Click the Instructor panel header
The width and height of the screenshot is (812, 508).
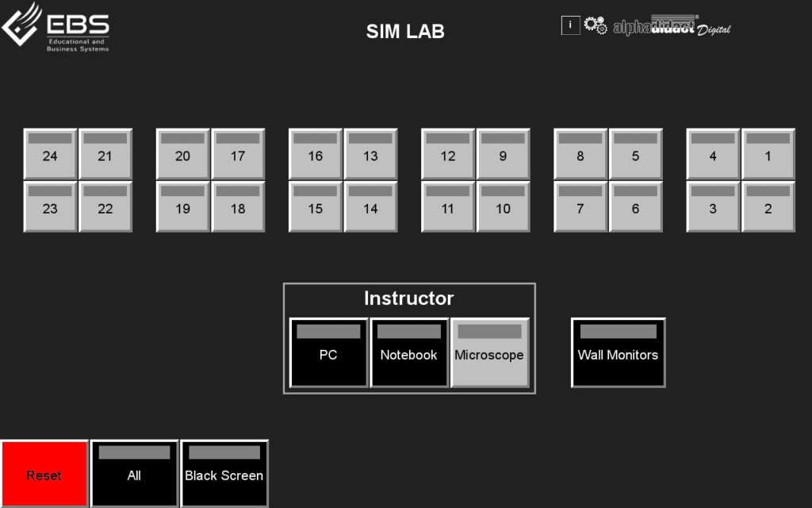408,298
